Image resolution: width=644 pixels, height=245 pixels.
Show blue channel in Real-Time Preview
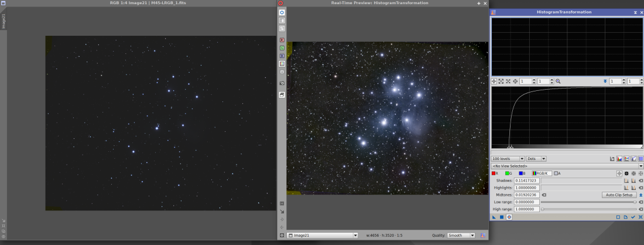(x=282, y=56)
